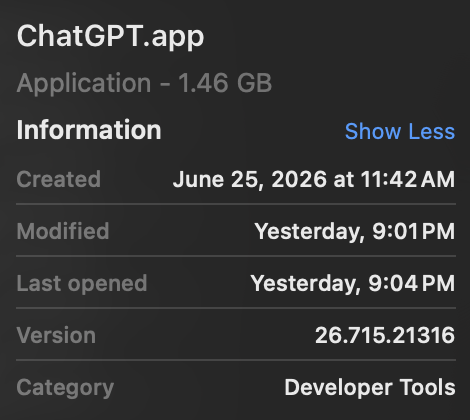This screenshot has height=420, width=470.
Task: Select the ChatGPT.app file name
Action: click(110, 37)
